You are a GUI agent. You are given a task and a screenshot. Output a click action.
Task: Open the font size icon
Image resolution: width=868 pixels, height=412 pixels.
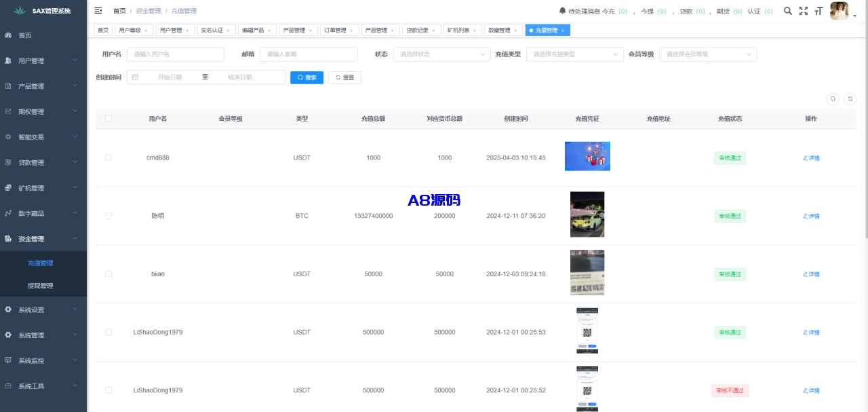pyautogui.click(x=818, y=11)
